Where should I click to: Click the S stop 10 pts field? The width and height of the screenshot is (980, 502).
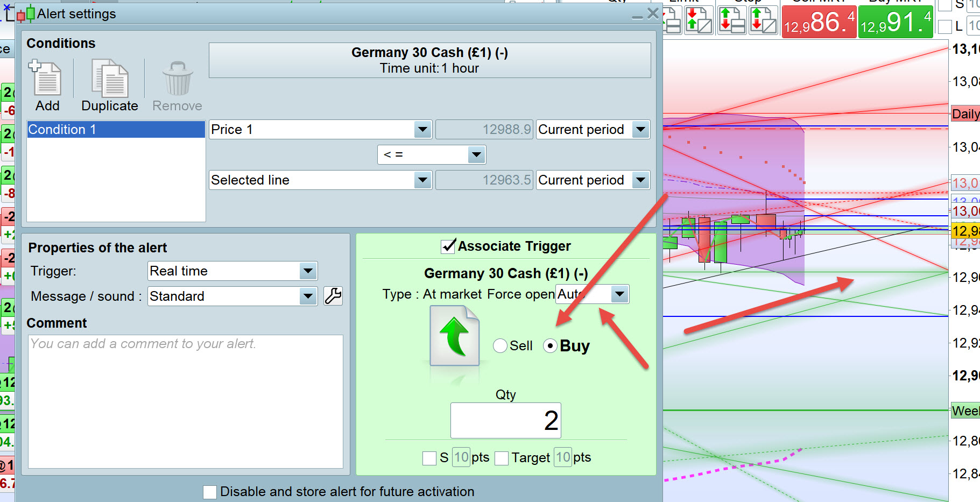coord(461,457)
